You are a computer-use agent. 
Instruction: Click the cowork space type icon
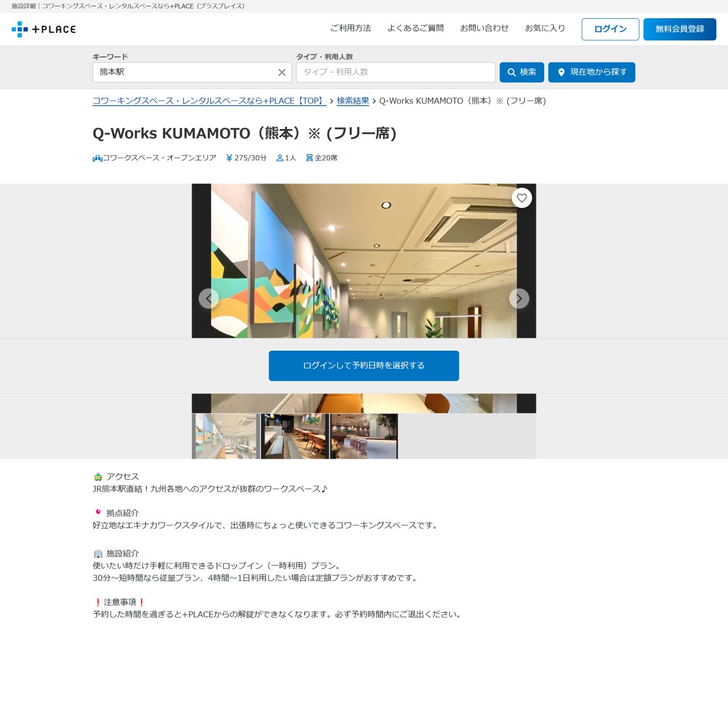coord(97,158)
